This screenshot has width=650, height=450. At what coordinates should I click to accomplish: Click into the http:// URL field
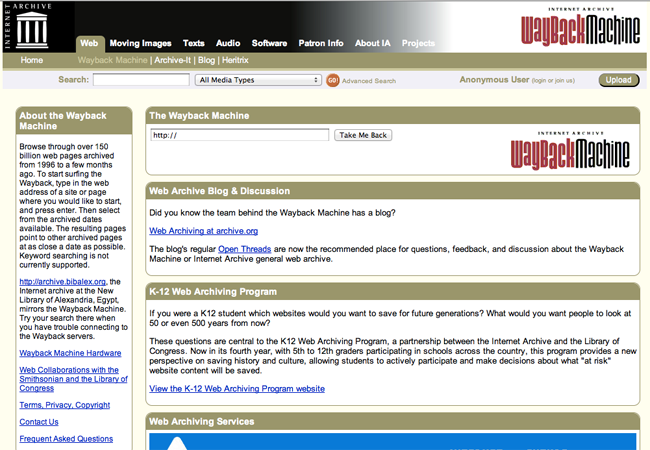pos(239,135)
